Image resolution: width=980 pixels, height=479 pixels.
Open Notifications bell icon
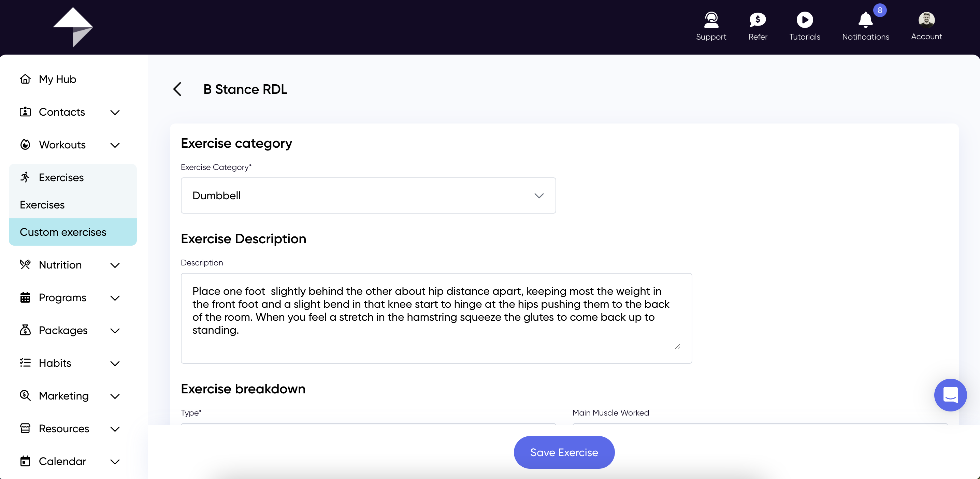865,20
